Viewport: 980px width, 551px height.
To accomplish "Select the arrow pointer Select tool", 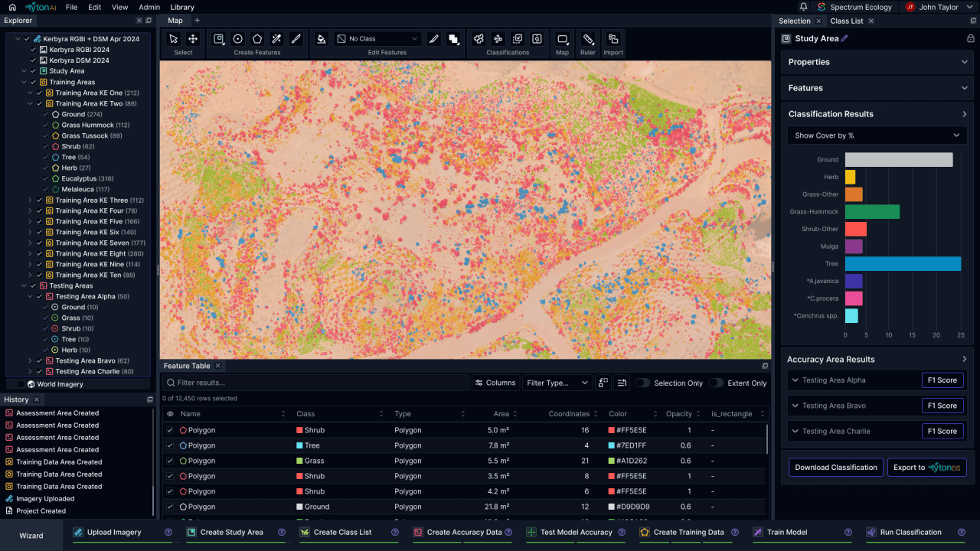I will click(x=174, y=39).
